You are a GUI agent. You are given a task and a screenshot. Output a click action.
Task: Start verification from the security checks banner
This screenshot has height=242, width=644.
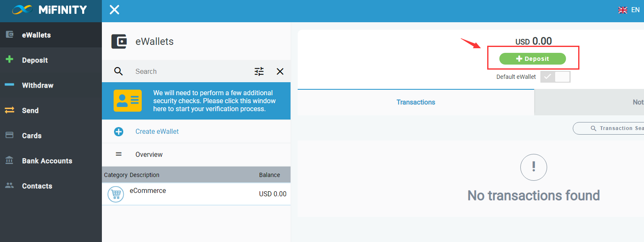196,101
